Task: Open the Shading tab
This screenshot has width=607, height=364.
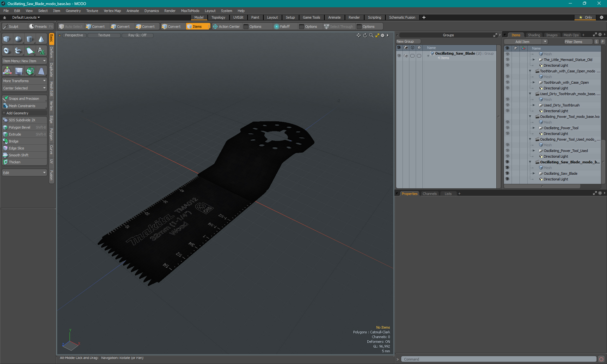Action: pos(534,35)
